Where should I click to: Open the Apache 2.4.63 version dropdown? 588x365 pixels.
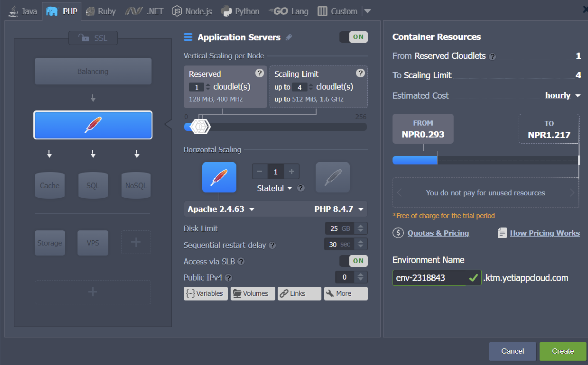pyautogui.click(x=221, y=209)
